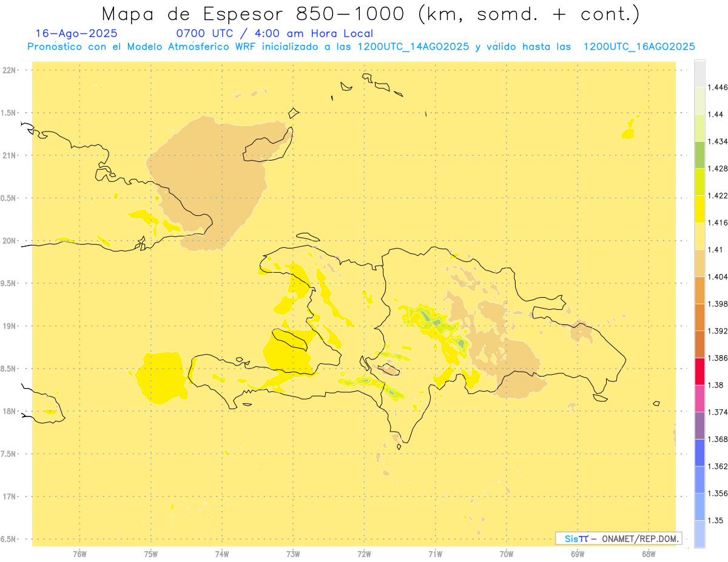Click the longitude label '73W'
Image resolution: width=728 pixels, height=562 pixels.
293,554
